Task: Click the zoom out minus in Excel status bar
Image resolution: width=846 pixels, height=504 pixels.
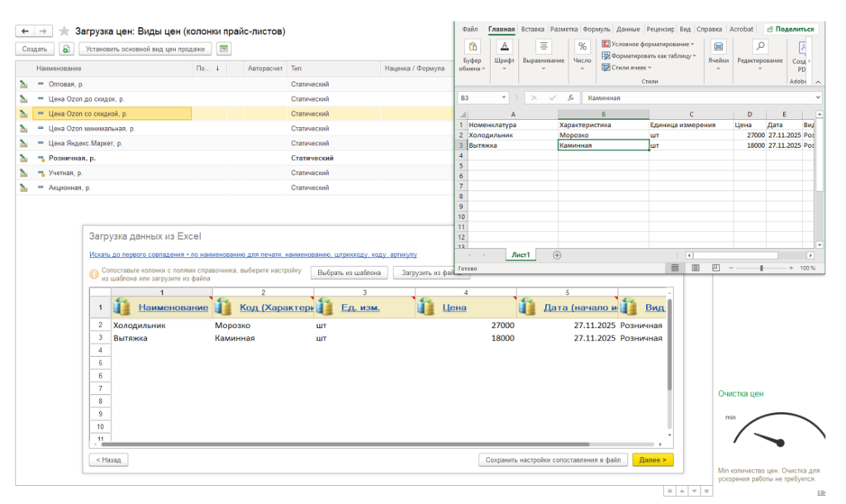Action: click(x=731, y=269)
